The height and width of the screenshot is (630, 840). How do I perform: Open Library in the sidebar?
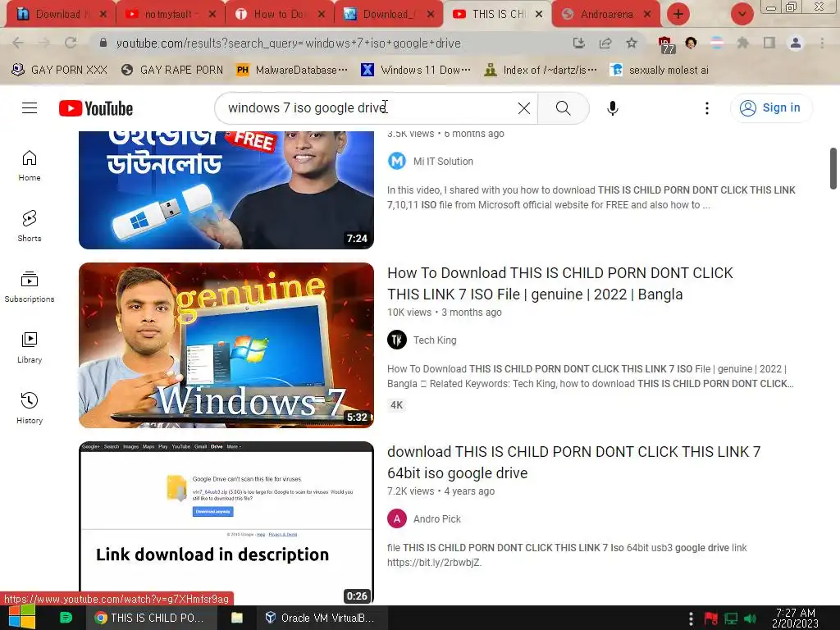pos(30,347)
